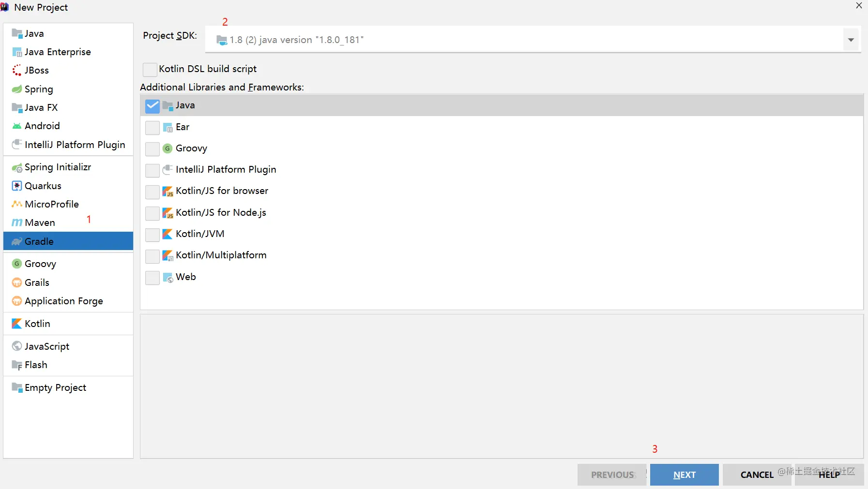Select the Flash project type label
The height and width of the screenshot is (489, 868).
(x=36, y=365)
